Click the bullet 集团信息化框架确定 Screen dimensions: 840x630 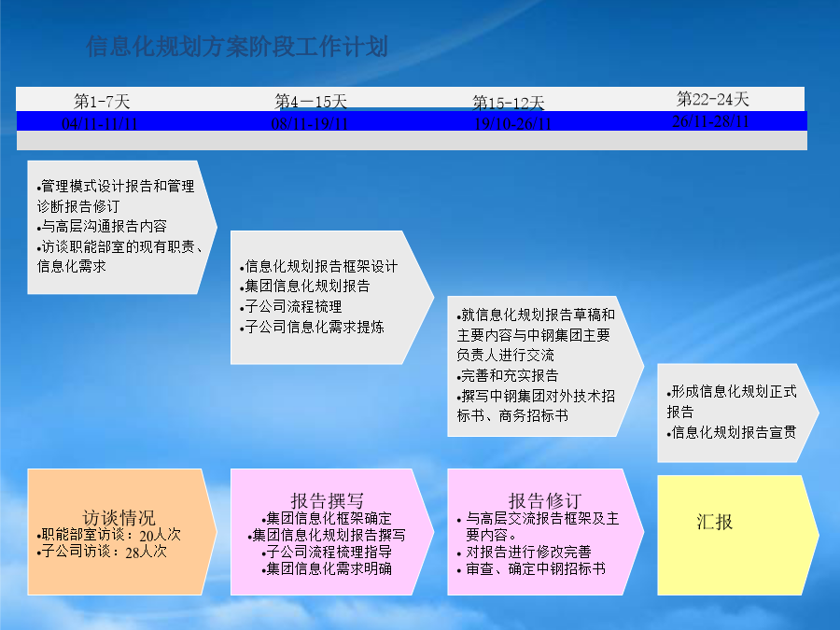click(x=327, y=519)
